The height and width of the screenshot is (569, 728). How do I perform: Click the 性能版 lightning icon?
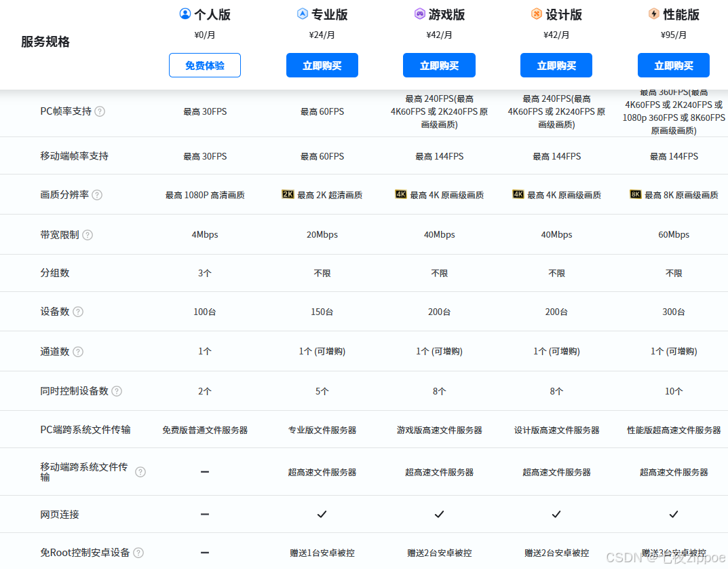654,14
